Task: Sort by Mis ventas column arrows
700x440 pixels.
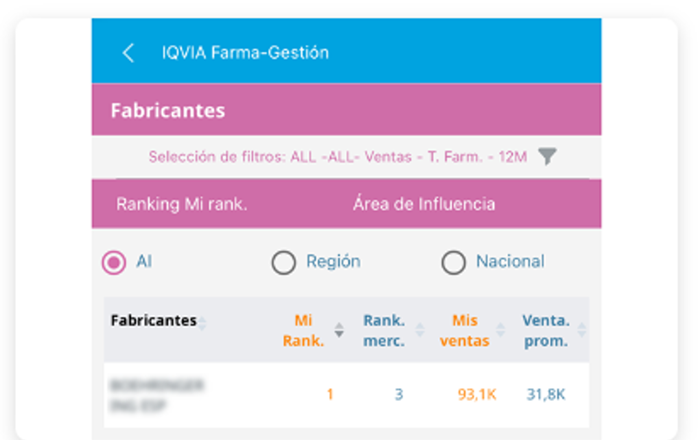Action: click(501, 330)
